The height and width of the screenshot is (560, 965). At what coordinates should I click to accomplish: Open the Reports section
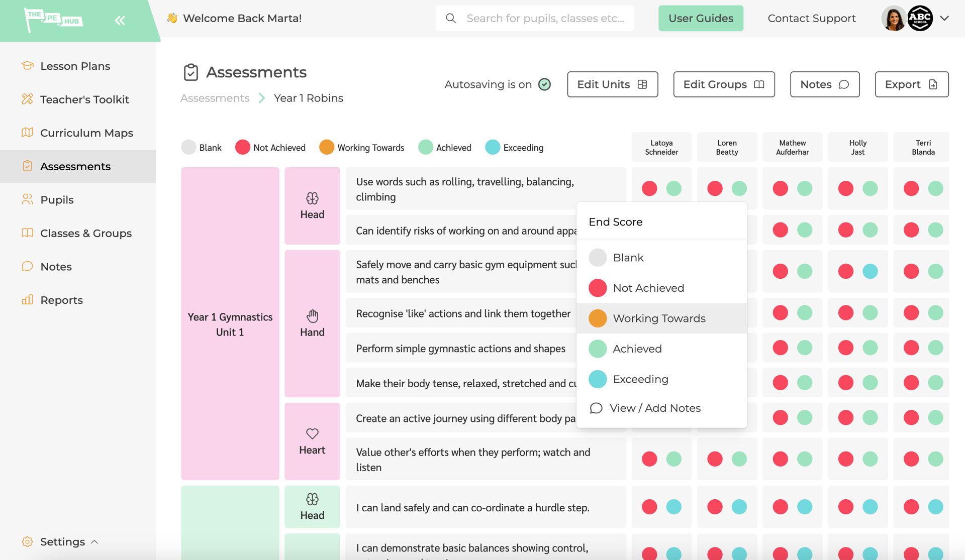point(61,300)
